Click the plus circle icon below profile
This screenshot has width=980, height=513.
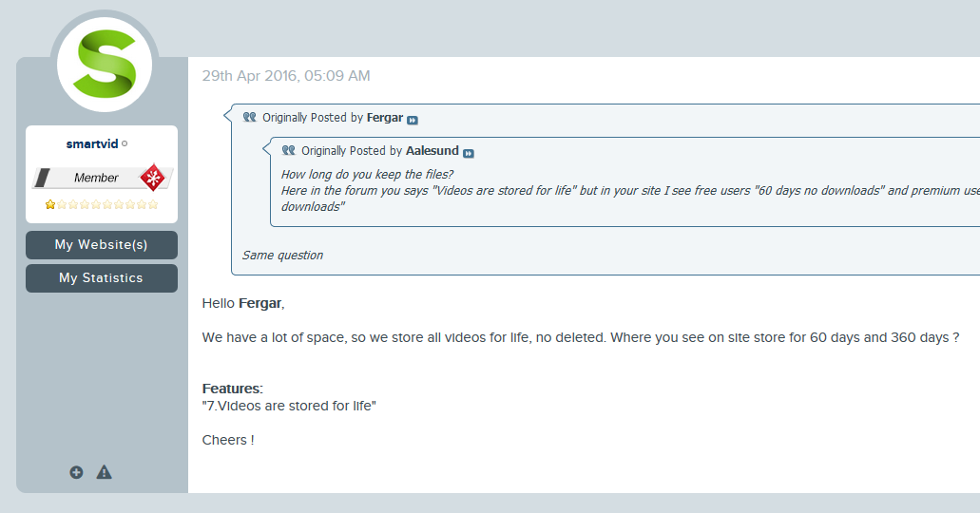coord(76,472)
